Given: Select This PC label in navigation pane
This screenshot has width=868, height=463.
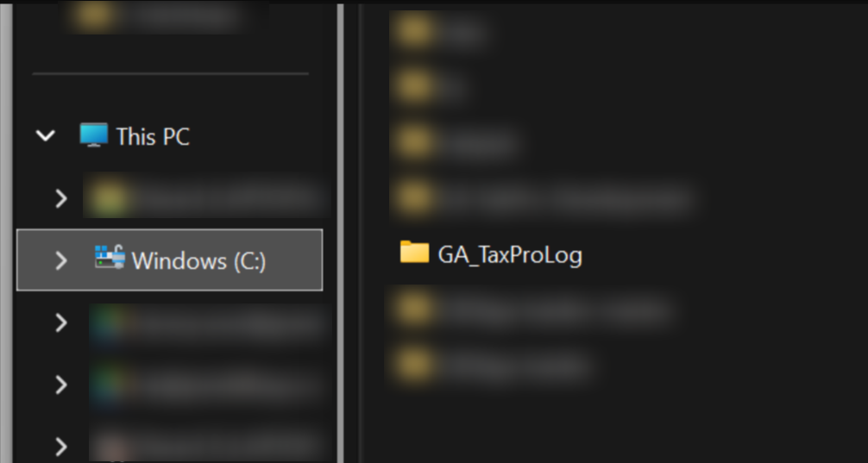Looking at the screenshot, I should [x=153, y=136].
